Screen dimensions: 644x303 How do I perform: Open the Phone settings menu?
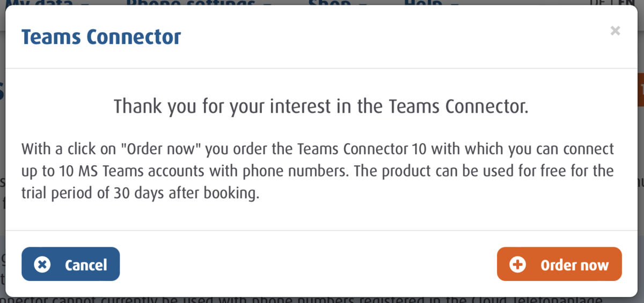click(x=191, y=2)
